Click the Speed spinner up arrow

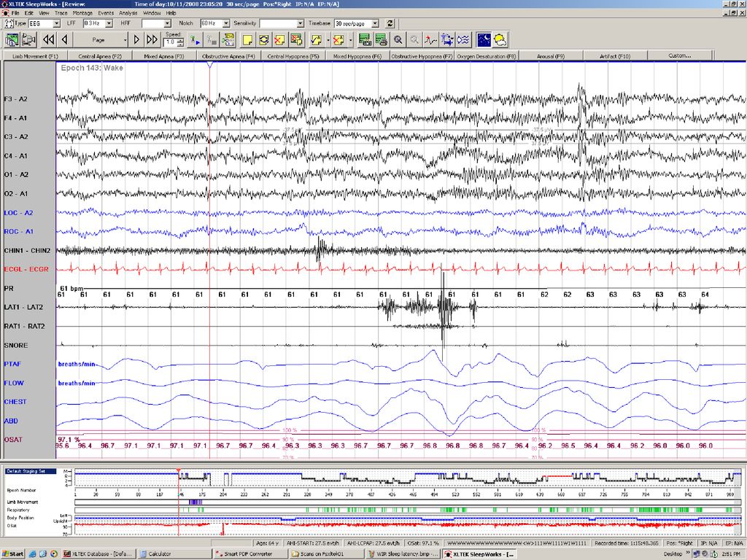(x=180, y=41)
